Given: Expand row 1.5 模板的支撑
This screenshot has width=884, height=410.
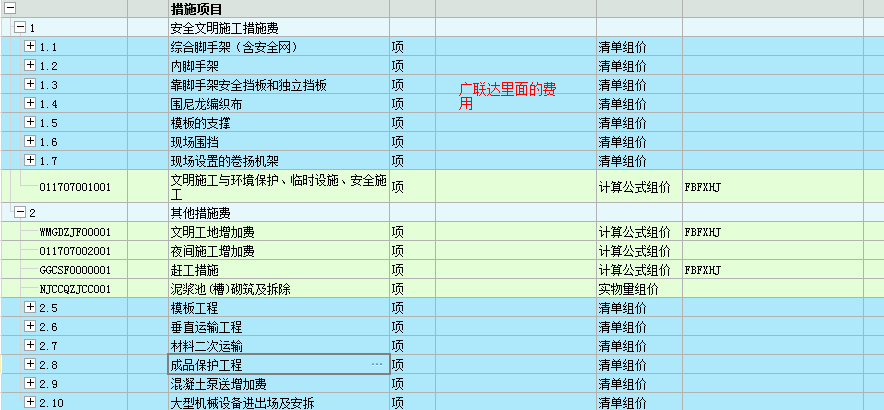Looking at the screenshot, I should click(x=30, y=122).
